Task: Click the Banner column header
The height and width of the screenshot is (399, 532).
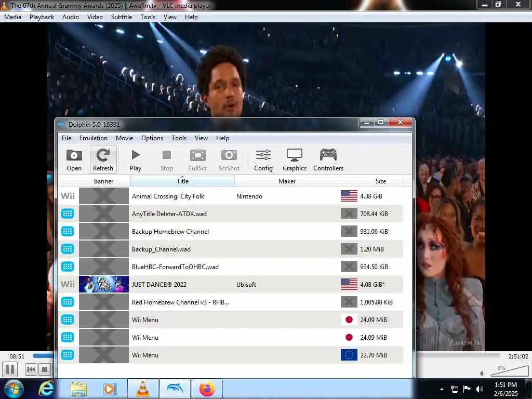Action: [103, 181]
